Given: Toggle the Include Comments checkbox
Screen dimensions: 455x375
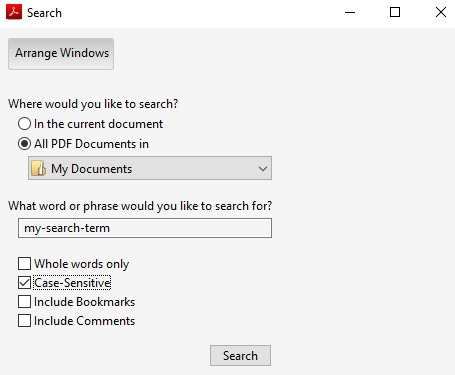Looking at the screenshot, I should coord(24,320).
